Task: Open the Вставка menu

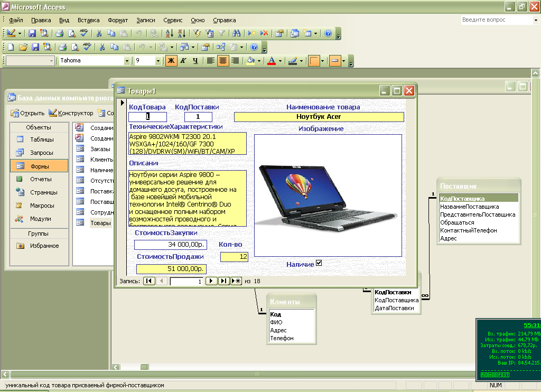Action: click(88, 20)
